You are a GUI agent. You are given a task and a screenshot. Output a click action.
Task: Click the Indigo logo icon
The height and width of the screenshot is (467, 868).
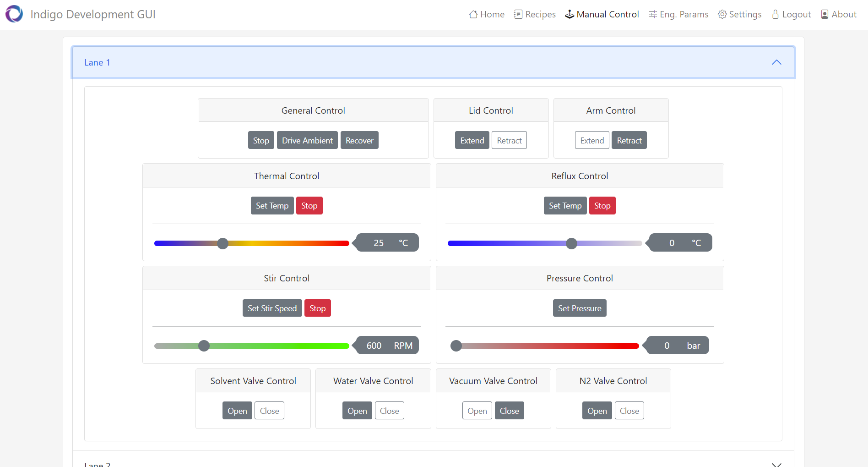tap(14, 14)
